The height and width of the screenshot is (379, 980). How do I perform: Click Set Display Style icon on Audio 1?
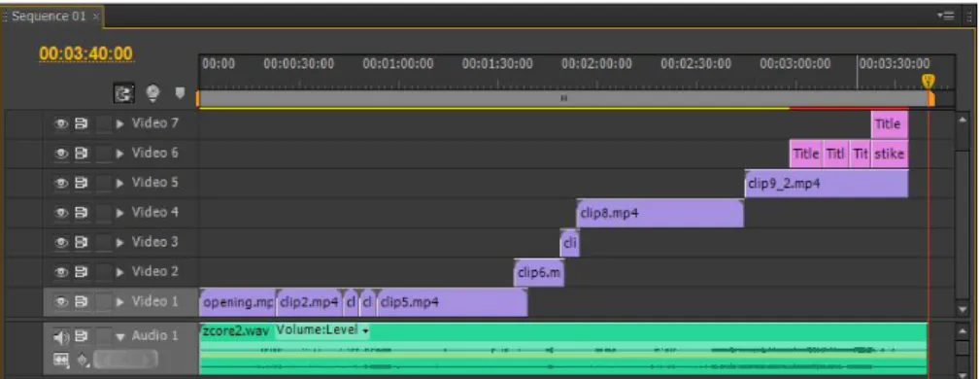(x=61, y=360)
